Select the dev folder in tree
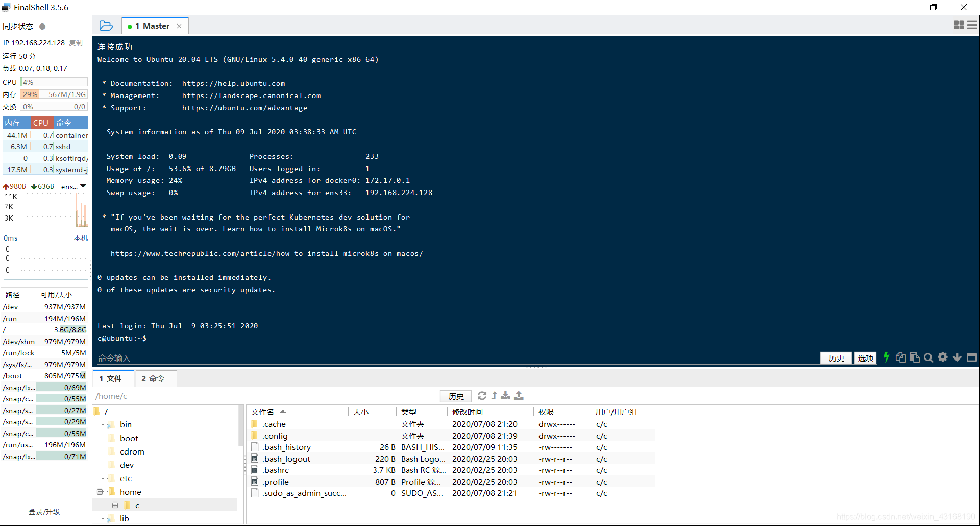This screenshot has width=980, height=526. click(127, 465)
